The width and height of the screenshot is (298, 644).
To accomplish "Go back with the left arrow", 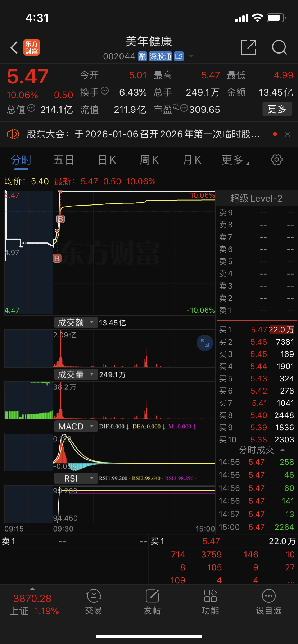I will pos(14,47).
